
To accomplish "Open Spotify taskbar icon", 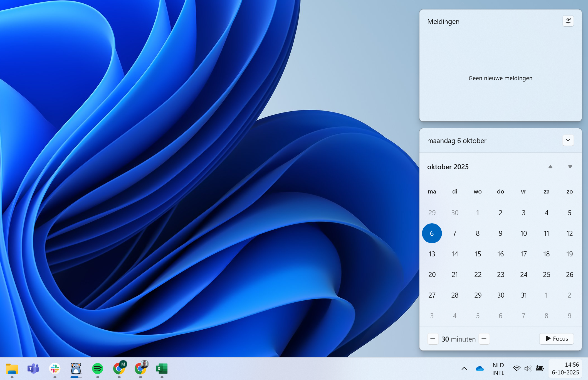I will tap(98, 369).
